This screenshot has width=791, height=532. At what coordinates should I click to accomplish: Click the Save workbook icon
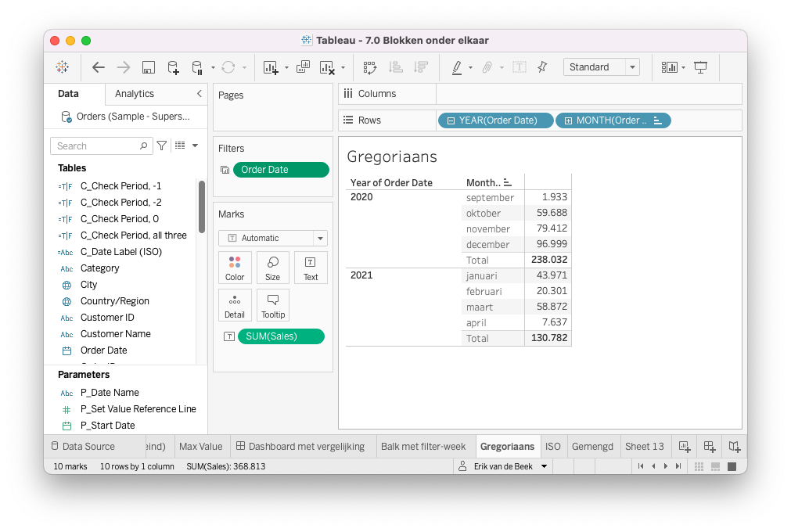click(148, 67)
